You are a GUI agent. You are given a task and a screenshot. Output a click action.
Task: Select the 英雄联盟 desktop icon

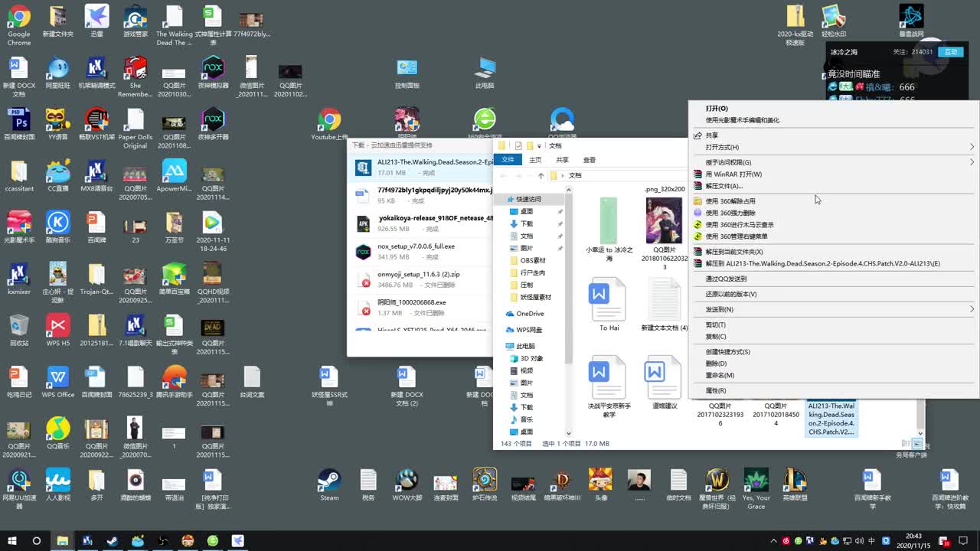[x=794, y=485]
